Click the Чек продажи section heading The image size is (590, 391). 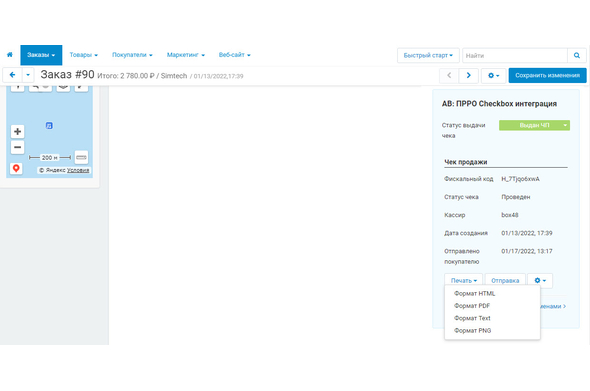point(465,162)
